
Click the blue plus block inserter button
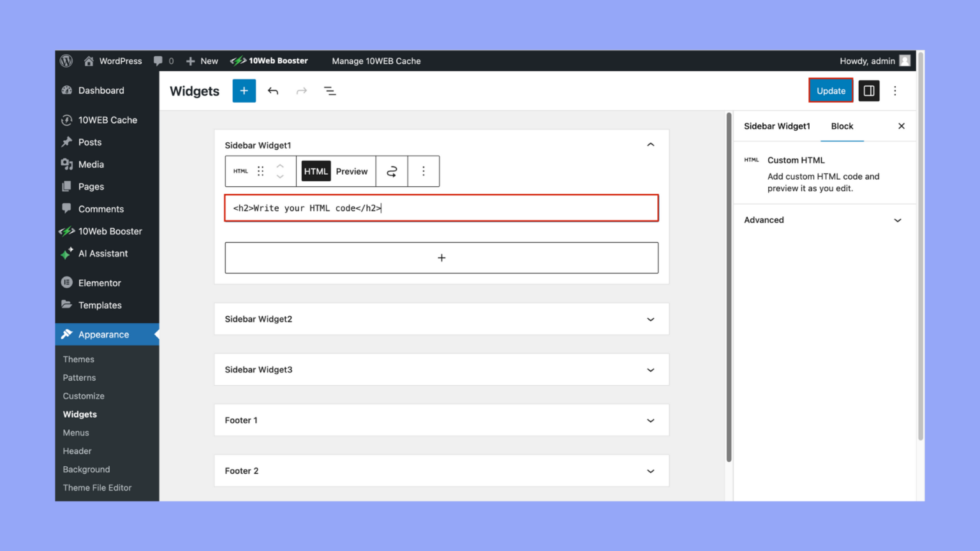pyautogui.click(x=244, y=91)
